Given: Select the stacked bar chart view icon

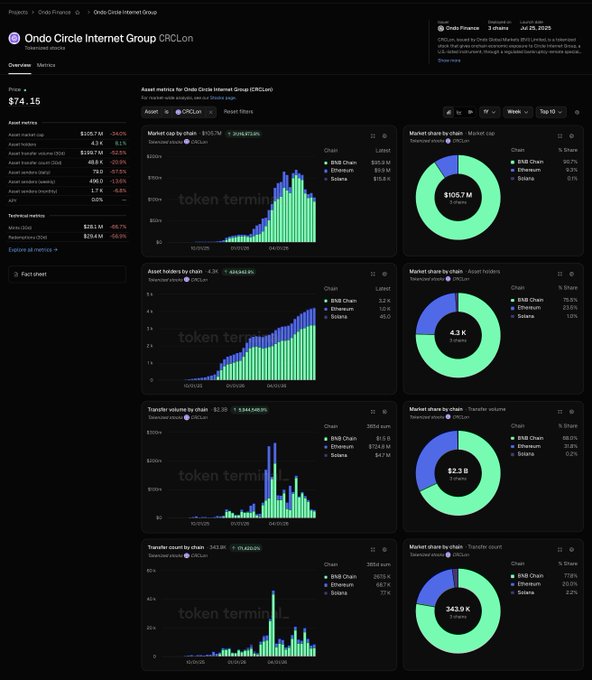Looking at the screenshot, I should (x=448, y=112).
